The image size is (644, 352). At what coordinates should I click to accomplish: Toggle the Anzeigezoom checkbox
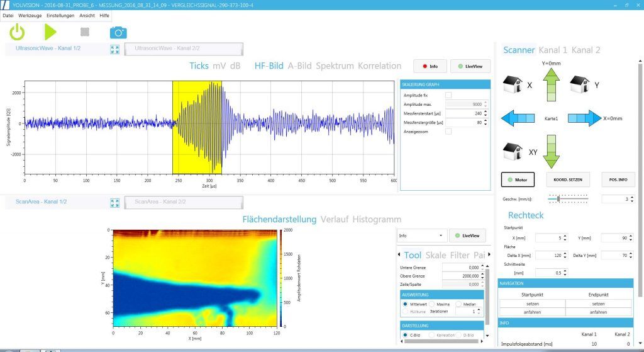448,131
